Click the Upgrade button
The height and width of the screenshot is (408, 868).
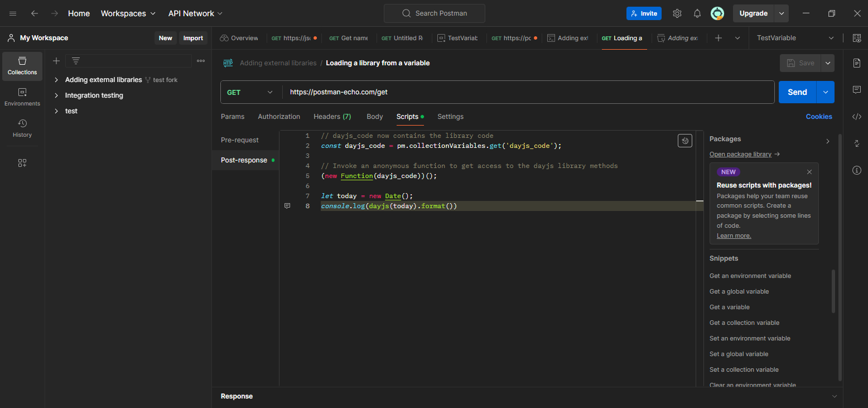click(x=754, y=13)
